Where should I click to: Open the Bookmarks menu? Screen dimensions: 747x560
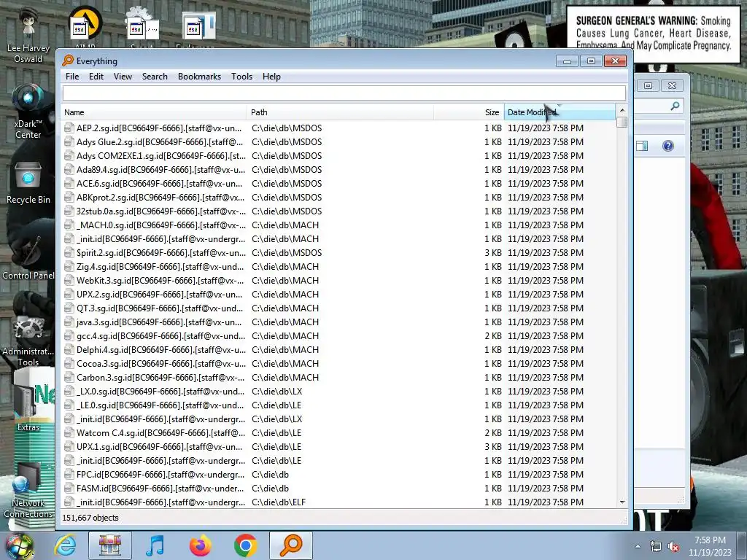pyautogui.click(x=199, y=76)
